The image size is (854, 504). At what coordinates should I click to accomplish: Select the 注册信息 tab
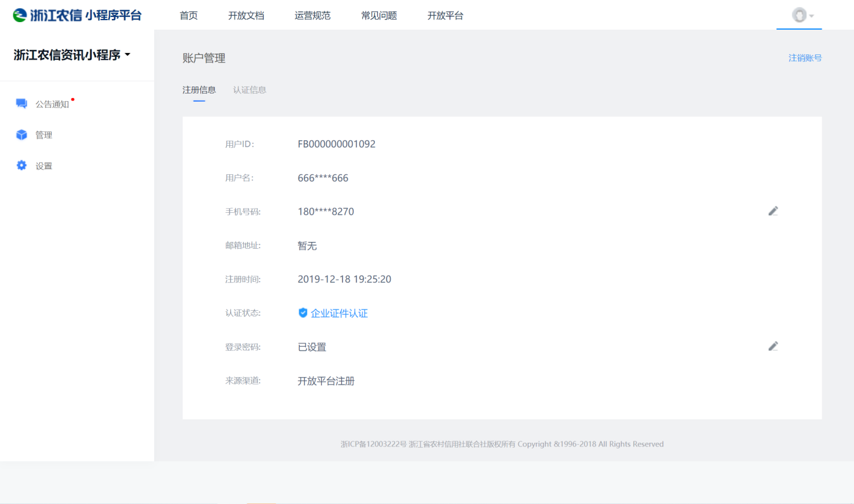(x=199, y=90)
